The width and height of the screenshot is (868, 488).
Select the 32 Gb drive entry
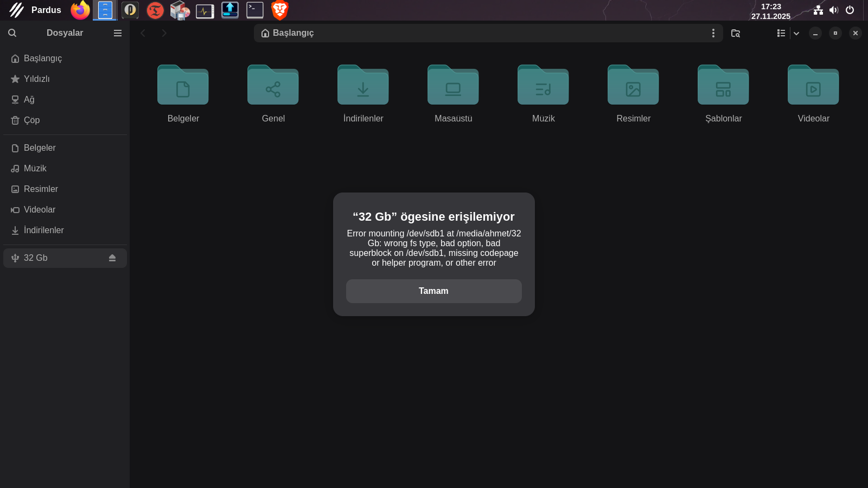[36, 258]
